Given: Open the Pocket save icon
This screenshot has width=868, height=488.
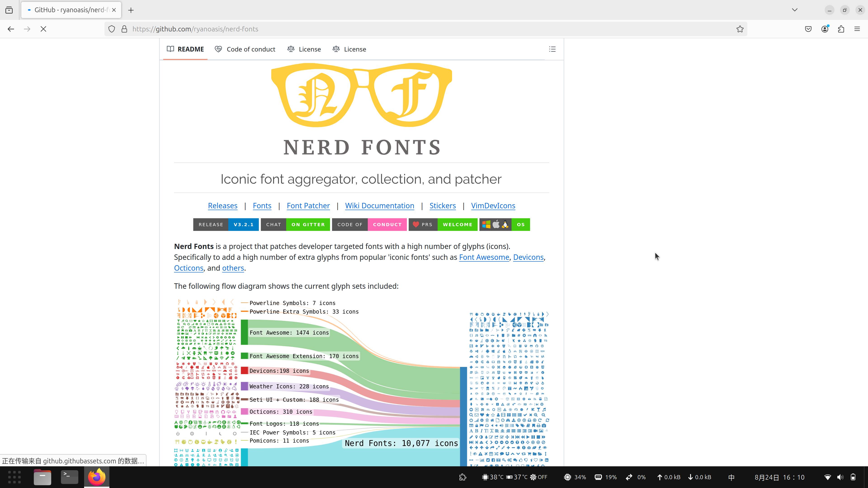Looking at the screenshot, I should coord(808,29).
